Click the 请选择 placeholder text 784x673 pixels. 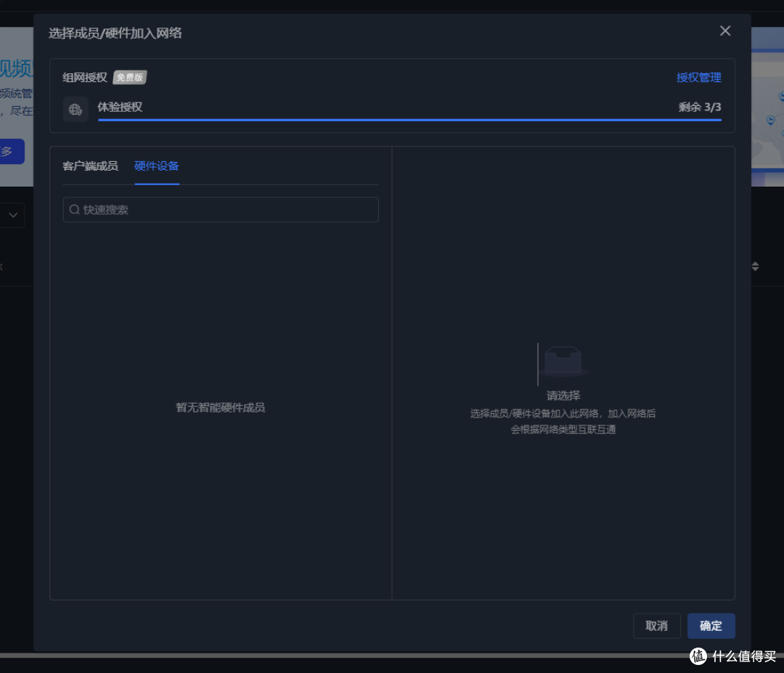point(563,396)
